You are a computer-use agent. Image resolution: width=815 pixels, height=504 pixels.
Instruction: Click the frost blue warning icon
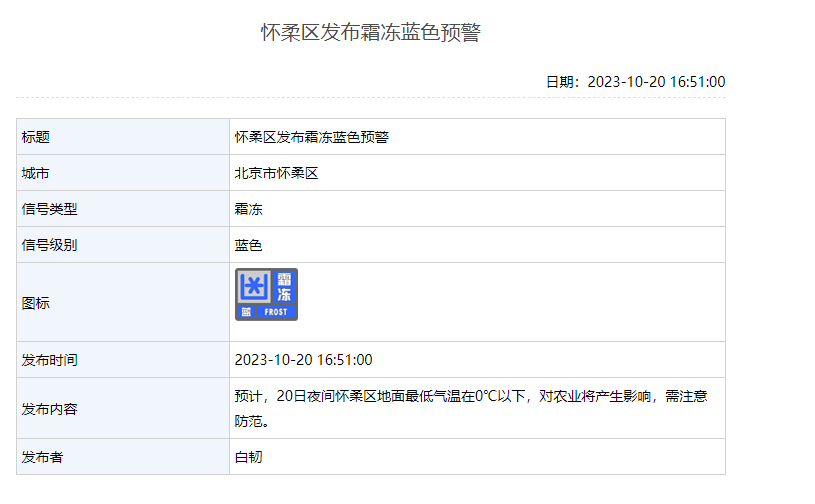click(266, 294)
